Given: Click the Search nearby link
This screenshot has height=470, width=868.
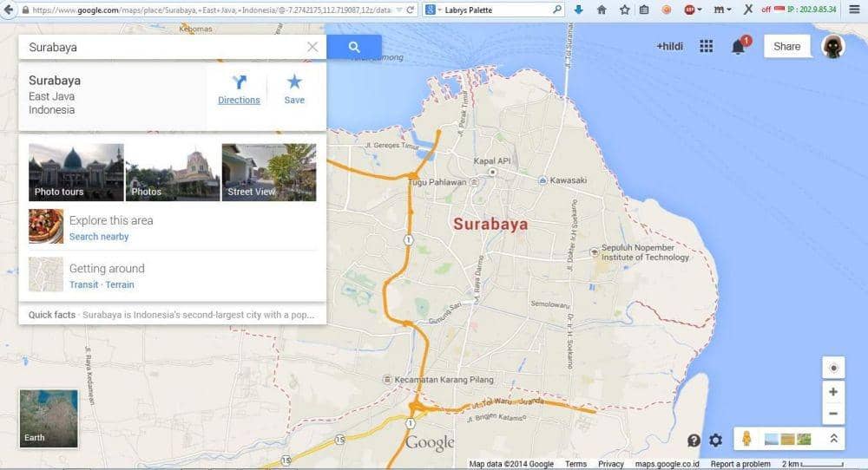Looking at the screenshot, I should (x=99, y=237).
